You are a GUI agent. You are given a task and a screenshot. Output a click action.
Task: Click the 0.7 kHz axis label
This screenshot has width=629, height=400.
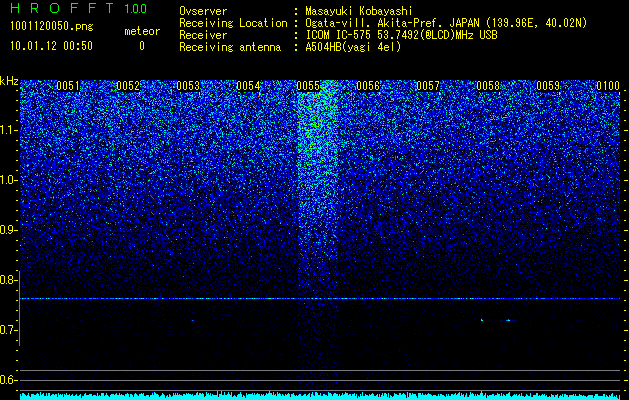(9, 330)
